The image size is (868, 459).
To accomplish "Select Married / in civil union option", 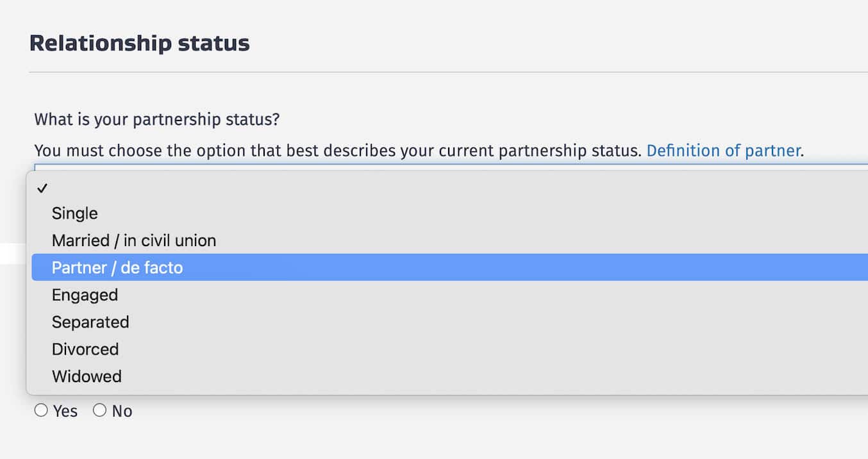I will pyautogui.click(x=134, y=240).
